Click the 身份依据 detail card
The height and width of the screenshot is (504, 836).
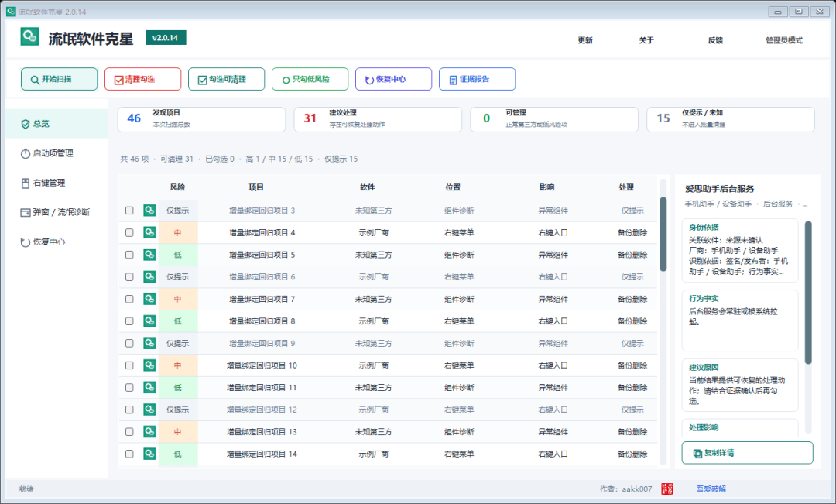(x=740, y=250)
